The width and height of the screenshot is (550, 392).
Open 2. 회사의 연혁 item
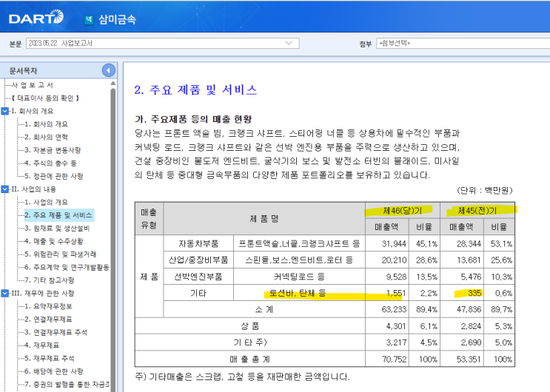47,137
